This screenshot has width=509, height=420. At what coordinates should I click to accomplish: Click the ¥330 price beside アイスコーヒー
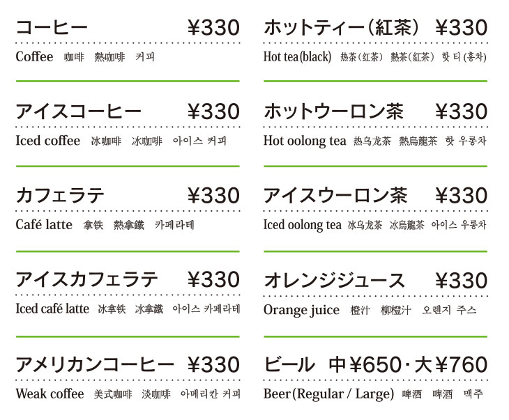[x=213, y=111]
